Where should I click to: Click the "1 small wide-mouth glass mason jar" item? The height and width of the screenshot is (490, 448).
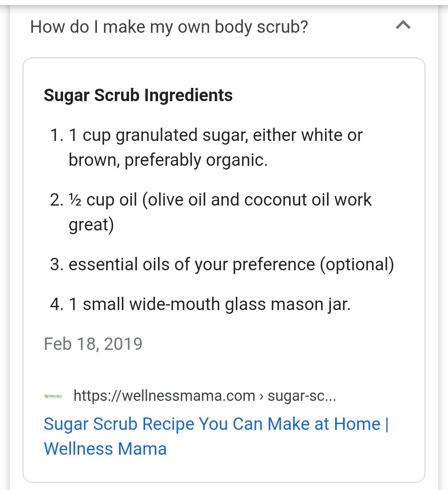[209, 304]
